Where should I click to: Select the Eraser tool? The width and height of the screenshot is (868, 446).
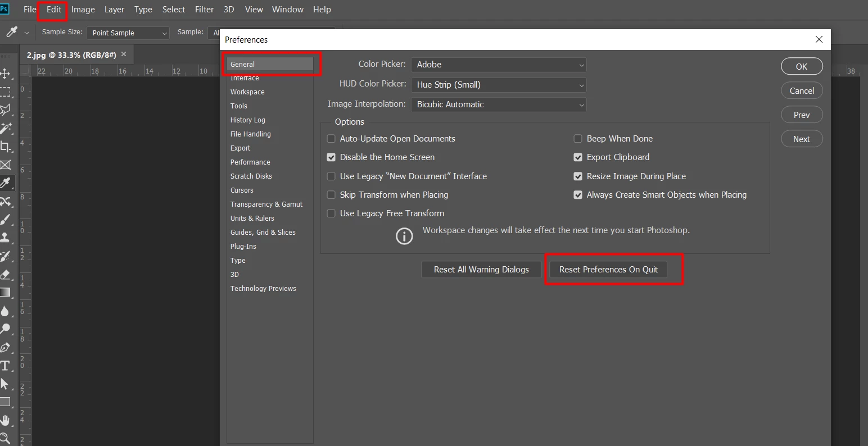(x=6, y=274)
